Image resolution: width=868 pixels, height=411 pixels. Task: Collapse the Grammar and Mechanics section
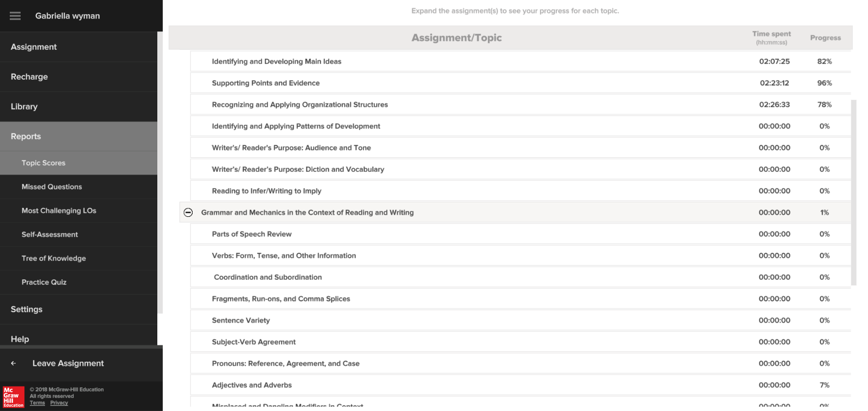188,213
